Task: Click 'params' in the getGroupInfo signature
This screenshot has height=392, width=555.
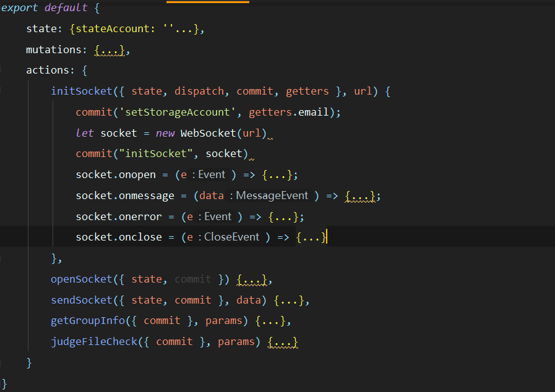Action: click(x=224, y=320)
